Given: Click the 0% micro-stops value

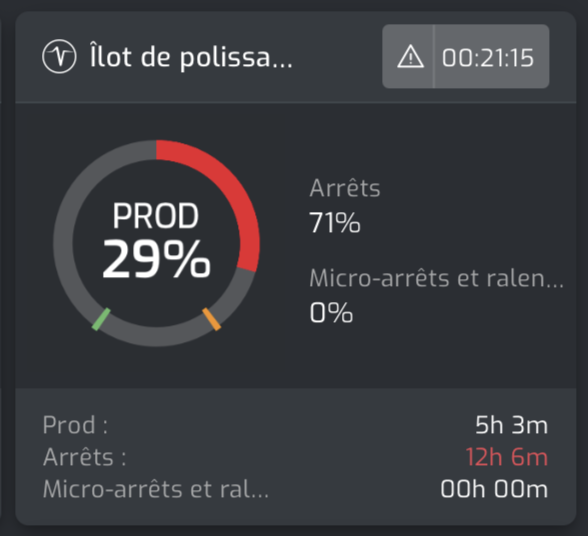Looking at the screenshot, I should [x=331, y=312].
